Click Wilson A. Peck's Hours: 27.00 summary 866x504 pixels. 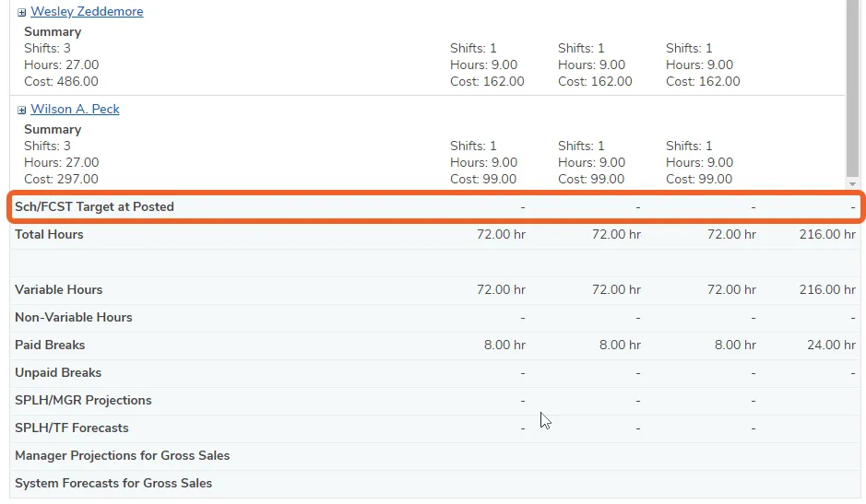[61, 162]
